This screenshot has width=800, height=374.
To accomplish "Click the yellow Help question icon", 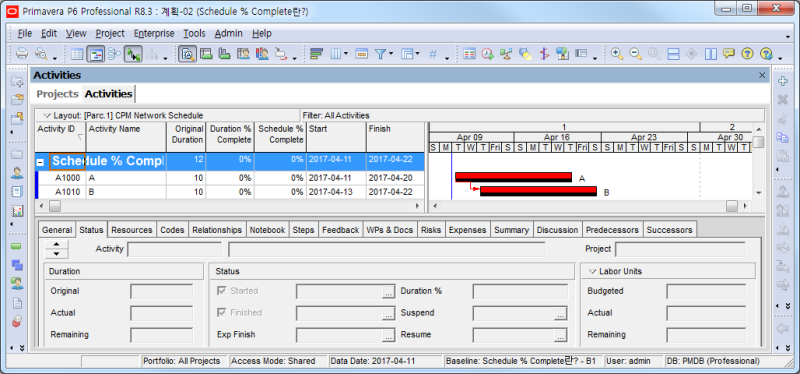I will (x=747, y=54).
